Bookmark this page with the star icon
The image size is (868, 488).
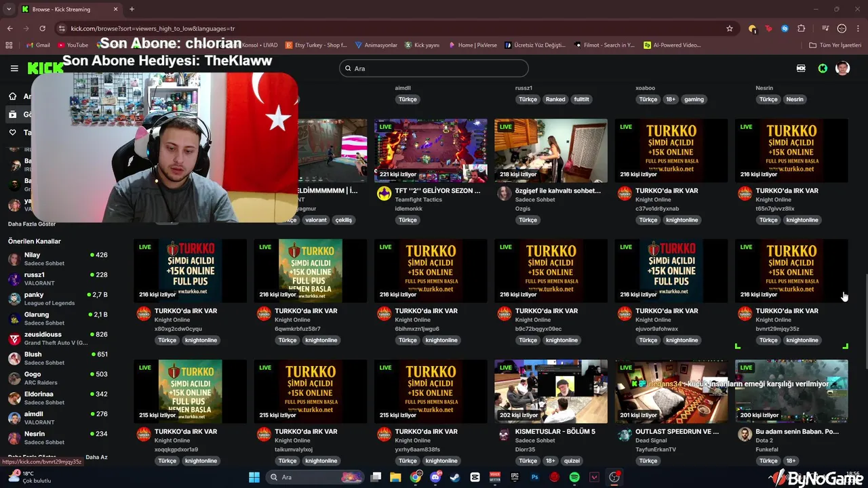coord(730,28)
